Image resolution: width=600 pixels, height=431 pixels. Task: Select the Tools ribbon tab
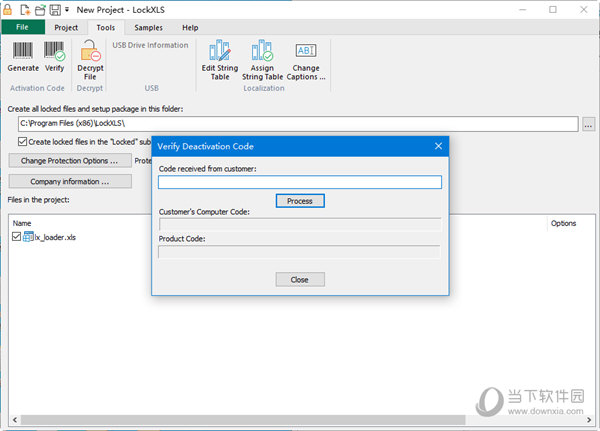coord(106,28)
